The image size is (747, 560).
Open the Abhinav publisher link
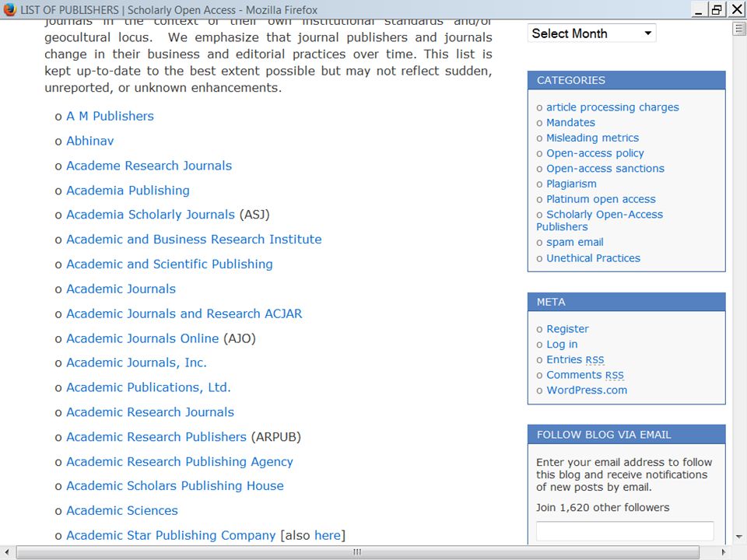coord(90,141)
